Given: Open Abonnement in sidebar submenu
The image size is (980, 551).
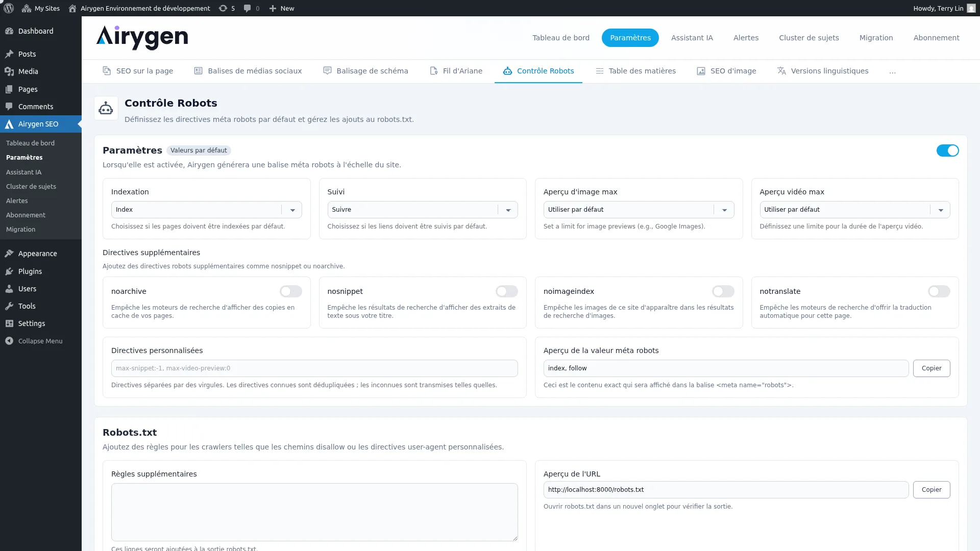Looking at the screenshot, I should [26, 215].
